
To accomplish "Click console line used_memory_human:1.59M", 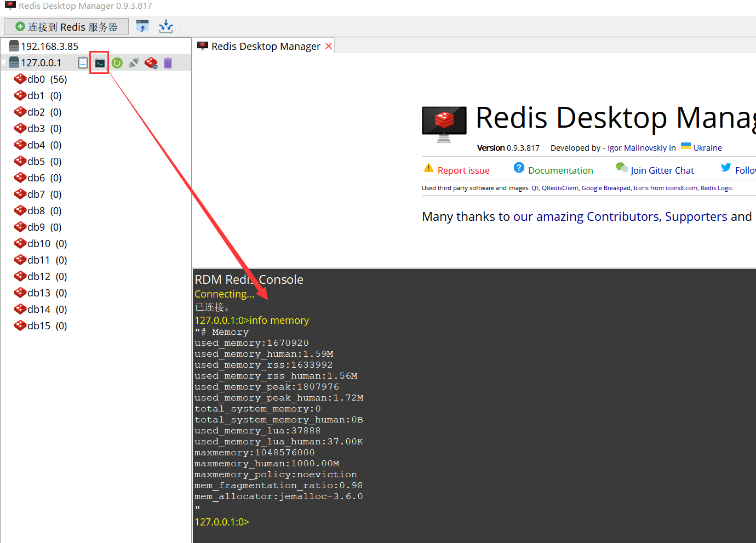I will point(264,354).
